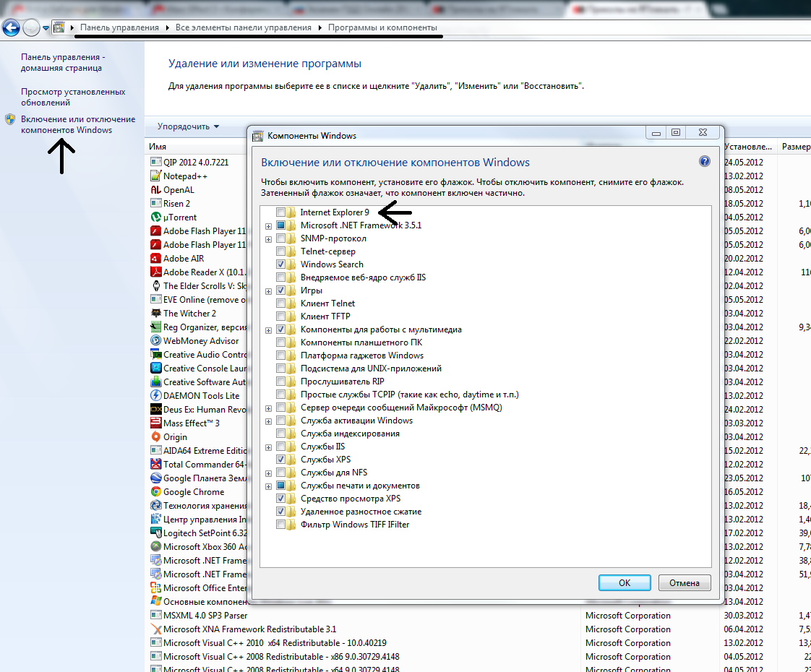Cancel the dialog with Отмена
Viewport: 811px width, 672px height.
tap(685, 582)
